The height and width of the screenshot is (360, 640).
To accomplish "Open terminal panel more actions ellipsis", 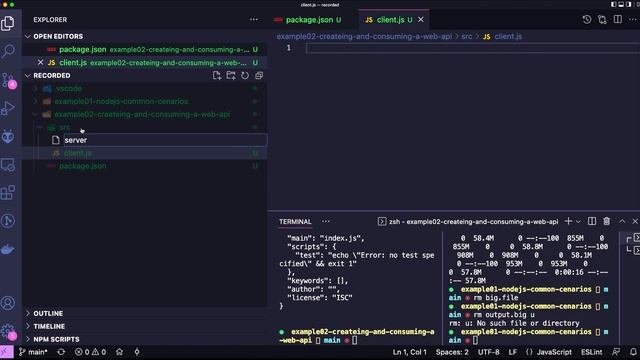I will 325,221.
